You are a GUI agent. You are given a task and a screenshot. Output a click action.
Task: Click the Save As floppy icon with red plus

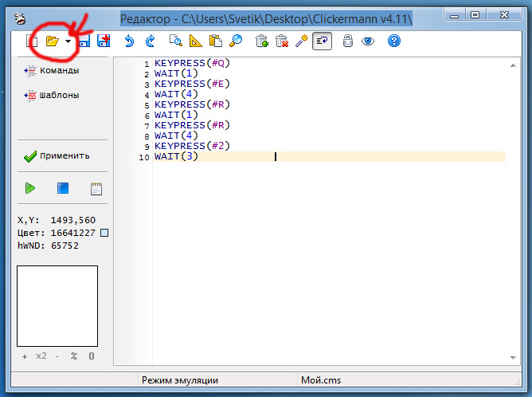104,41
